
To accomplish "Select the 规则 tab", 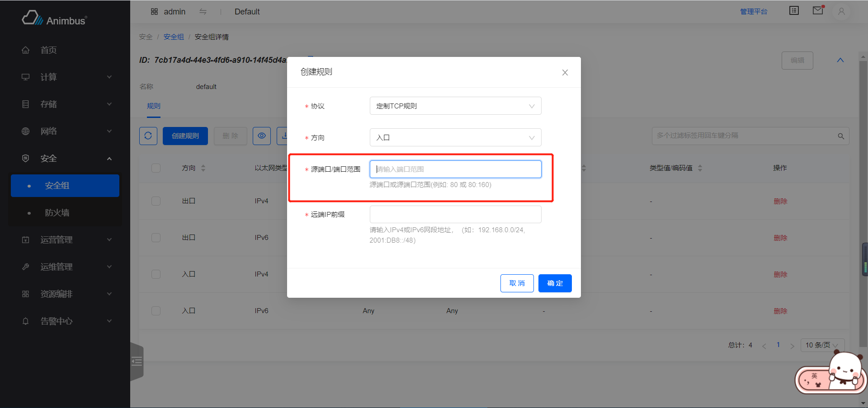I will (x=153, y=106).
